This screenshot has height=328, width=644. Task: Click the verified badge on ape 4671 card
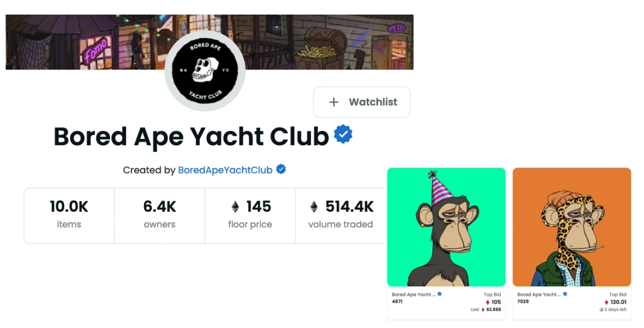(x=440, y=294)
